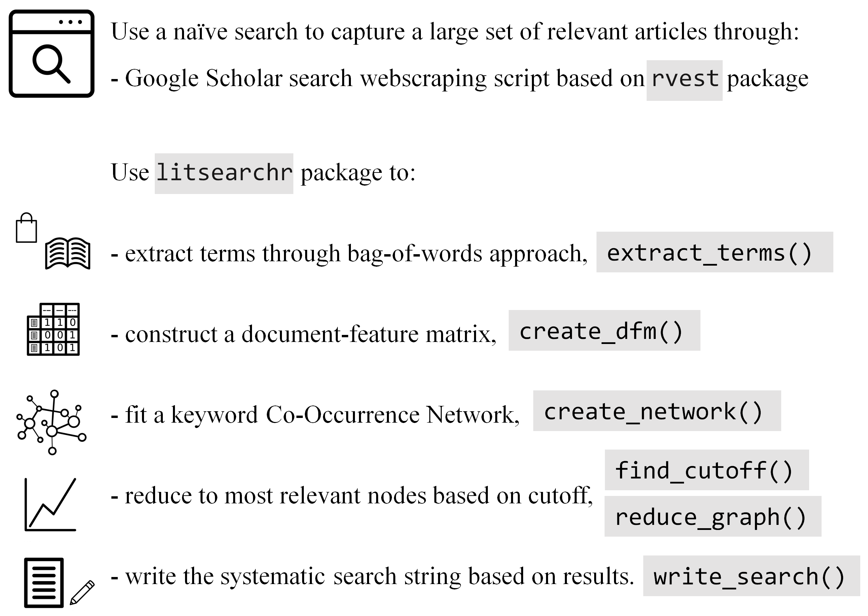Click the clipboard/bag icon near extract_terms
Viewport: 868px width, 616px height.
pyautogui.click(x=27, y=227)
